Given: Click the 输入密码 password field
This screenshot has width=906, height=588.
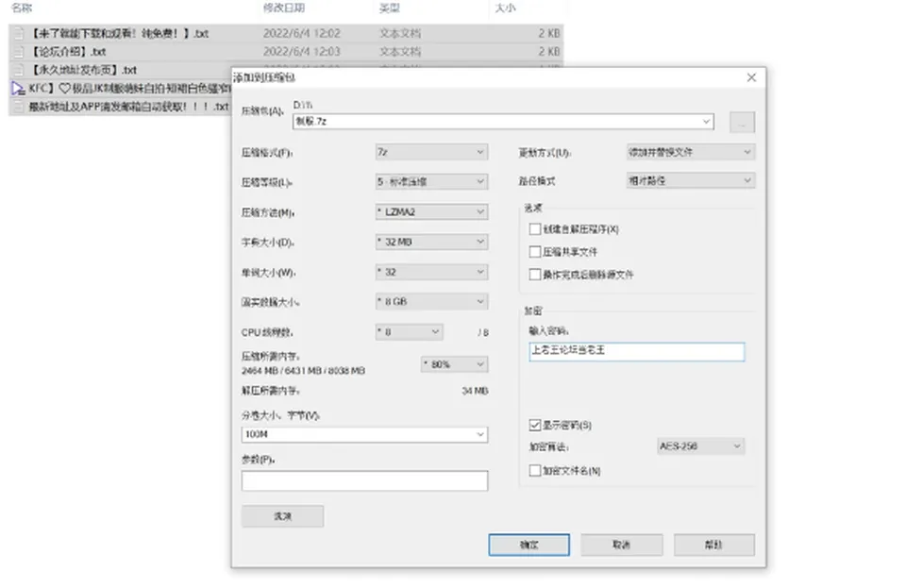Looking at the screenshot, I should pos(637,351).
